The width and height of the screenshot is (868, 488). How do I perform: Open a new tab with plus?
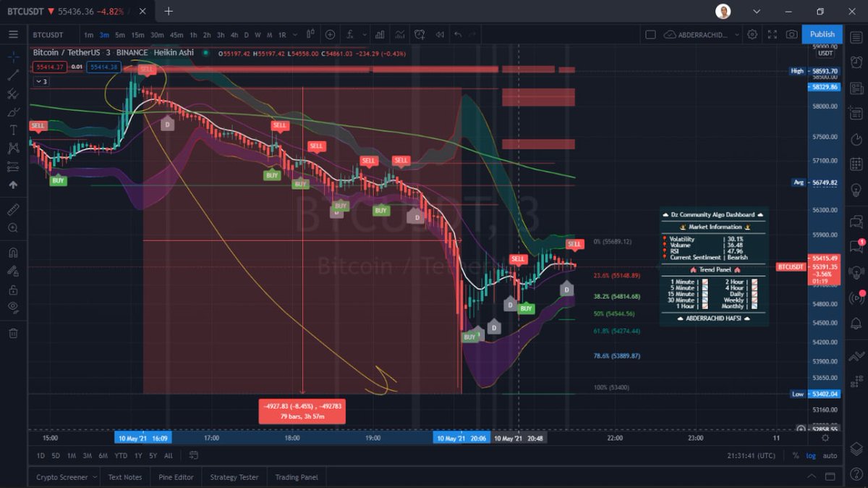[x=169, y=11]
